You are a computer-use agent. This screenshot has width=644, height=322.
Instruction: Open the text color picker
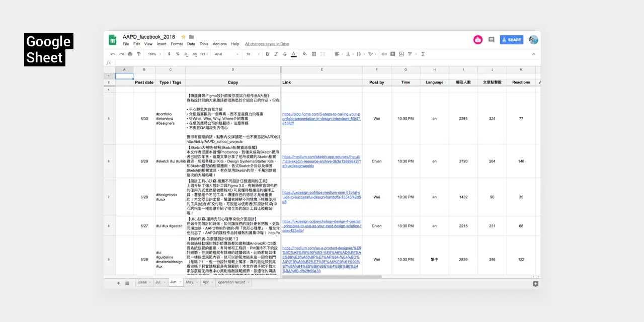point(293,54)
